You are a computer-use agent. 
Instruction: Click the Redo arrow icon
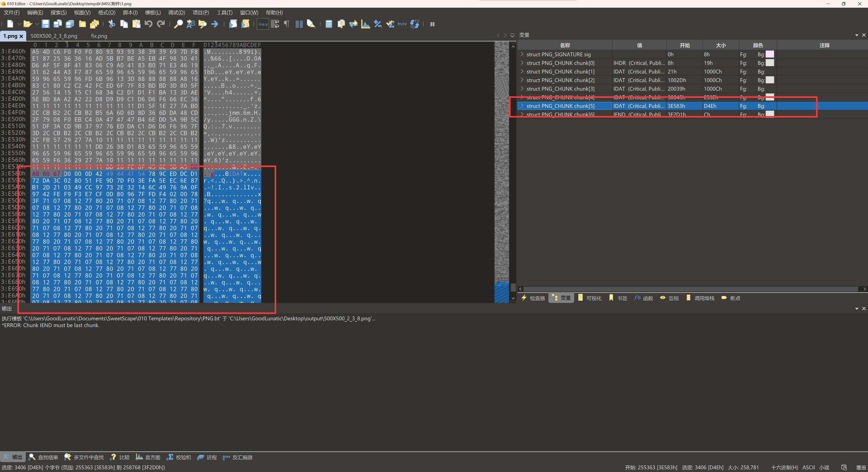[161, 24]
